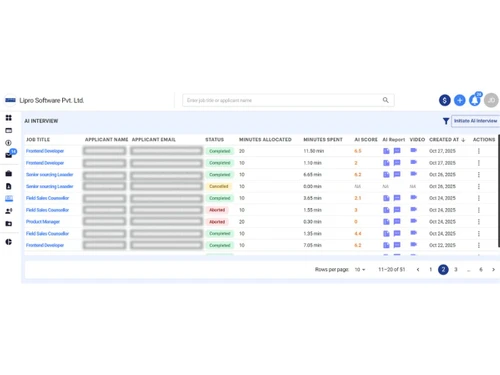The image size is (500, 375).
Task: Open actions menu for 6.65 min row
Action: coord(479,175)
